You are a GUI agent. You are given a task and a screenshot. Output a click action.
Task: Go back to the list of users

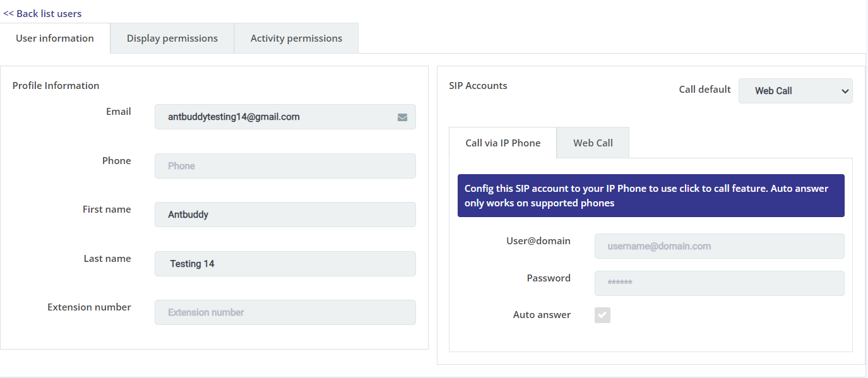pos(42,13)
